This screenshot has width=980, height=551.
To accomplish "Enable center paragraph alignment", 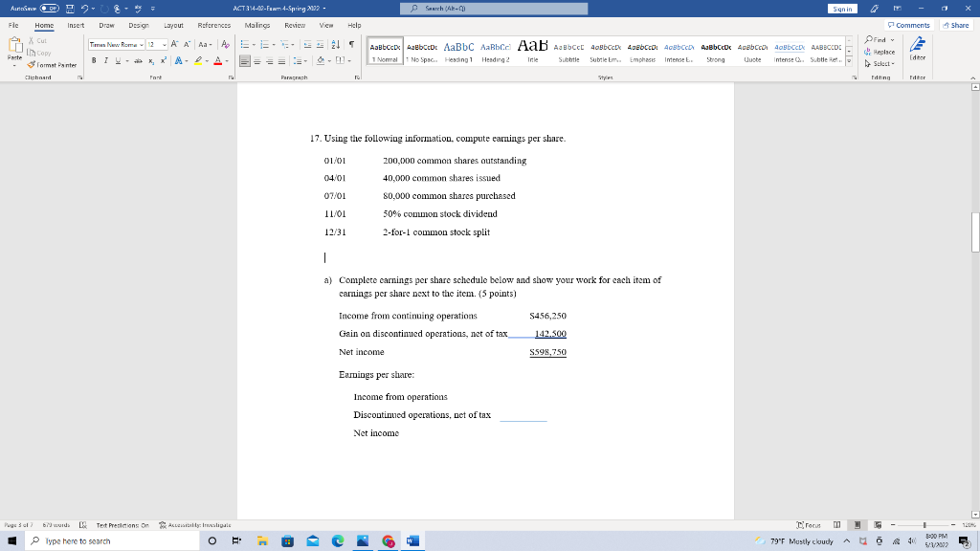I will tap(257, 61).
